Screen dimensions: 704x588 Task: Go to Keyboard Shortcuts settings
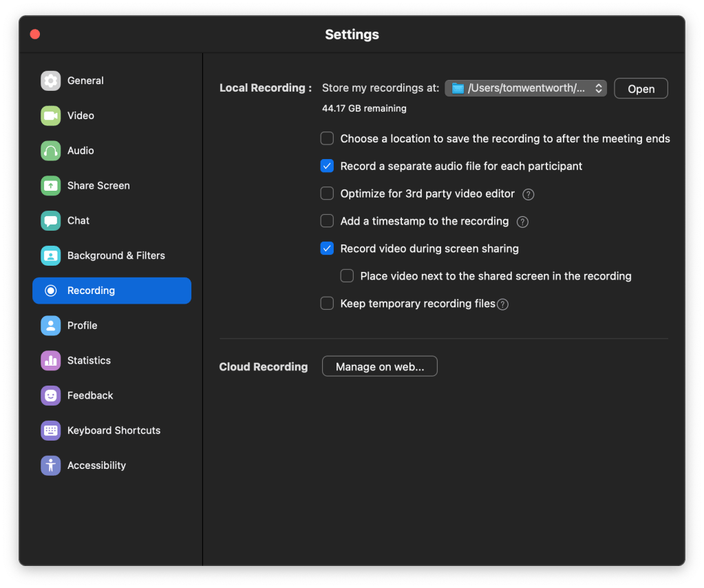point(114,430)
